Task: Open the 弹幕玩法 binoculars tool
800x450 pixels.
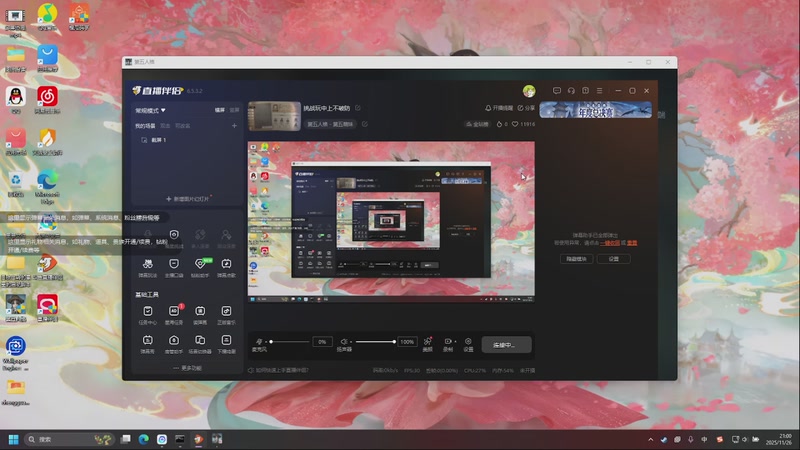Action: coord(147,267)
